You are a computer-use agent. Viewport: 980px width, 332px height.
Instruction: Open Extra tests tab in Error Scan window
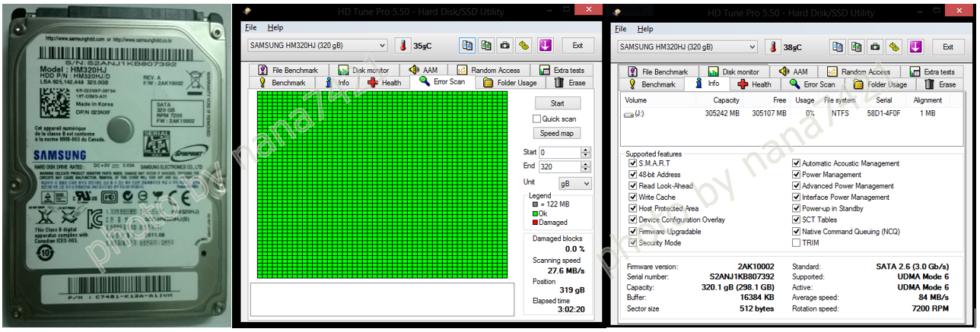[x=562, y=70]
